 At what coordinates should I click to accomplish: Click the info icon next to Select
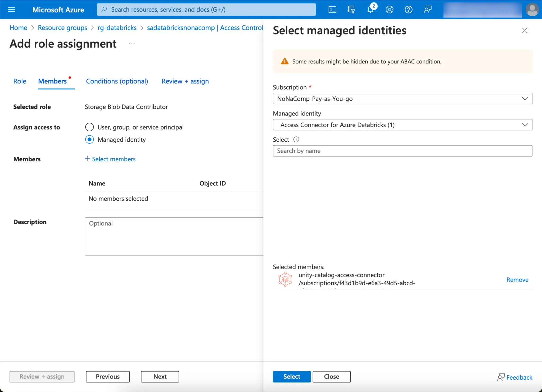click(296, 140)
